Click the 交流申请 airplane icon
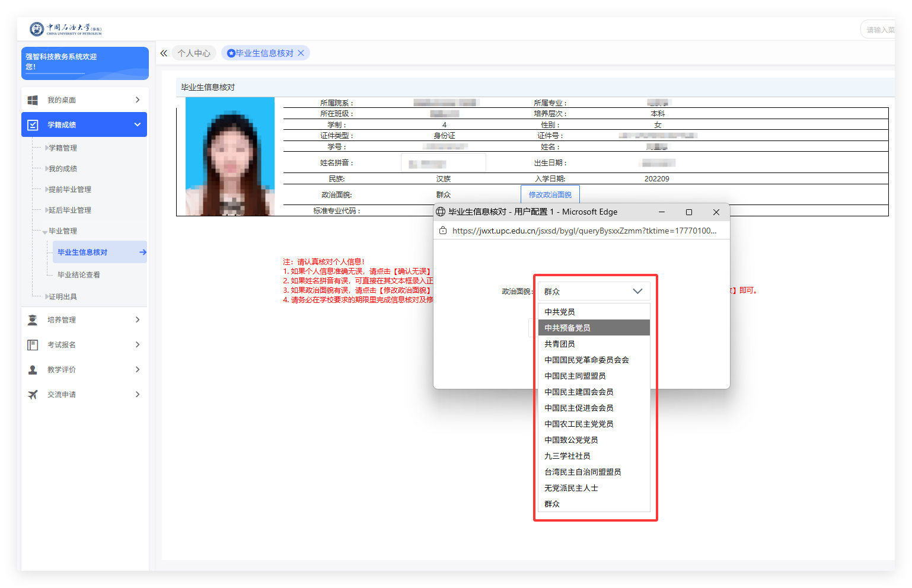The image size is (912, 588). click(x=33, y=395)
